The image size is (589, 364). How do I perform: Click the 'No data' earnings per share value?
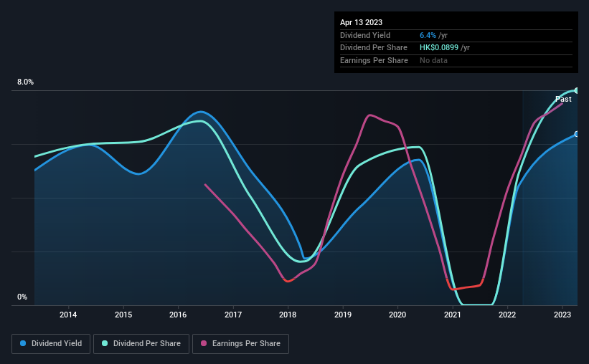(433, 60)
